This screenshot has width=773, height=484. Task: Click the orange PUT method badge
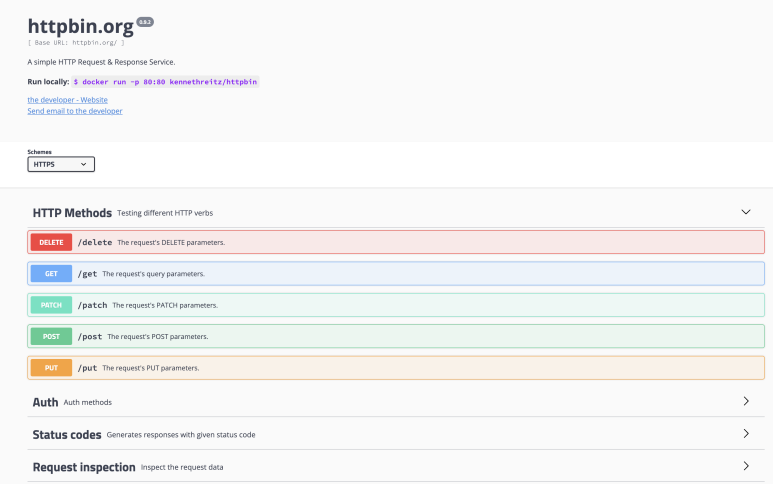coord(51,368)
